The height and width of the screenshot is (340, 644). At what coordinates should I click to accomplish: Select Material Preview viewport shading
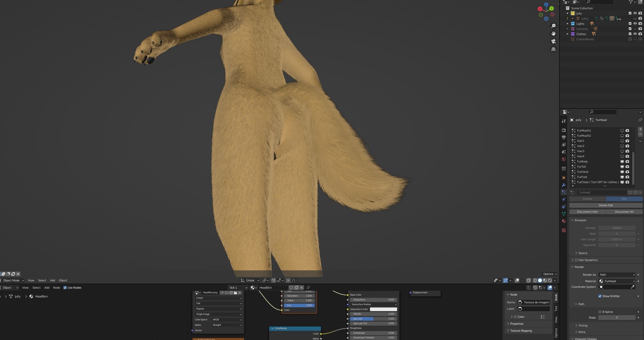point(545,280)
